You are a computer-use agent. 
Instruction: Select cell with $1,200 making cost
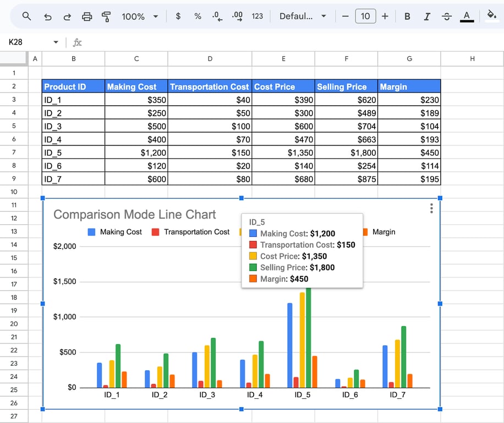pyautogui.click(x=136, y=153)
